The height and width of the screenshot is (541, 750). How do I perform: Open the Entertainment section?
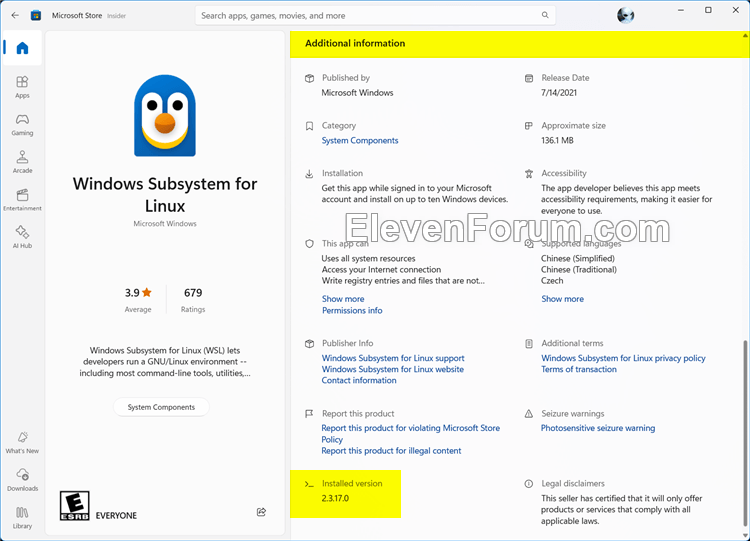coord(22,200)
